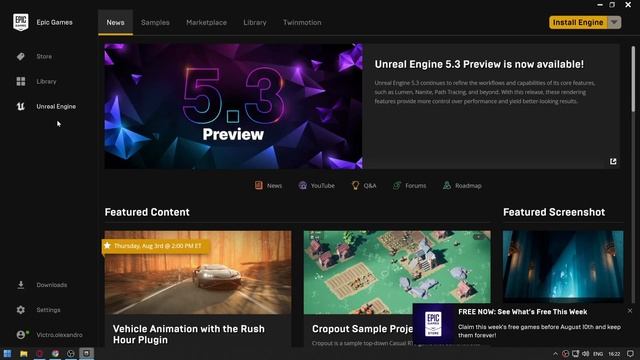Expand the Install Engine dropdown arrow
640x360 pixels.
pos(614,22)
